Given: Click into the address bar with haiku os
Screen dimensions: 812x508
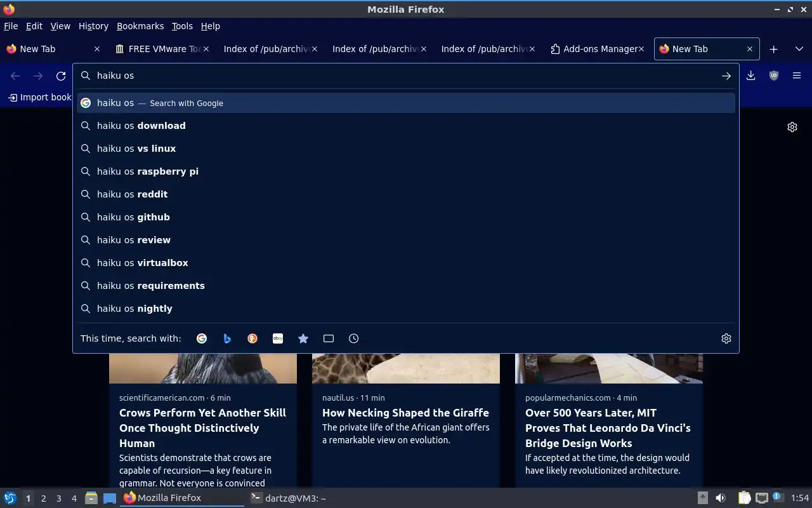Looking at the screenshot, I should click(x=406, y=76).
